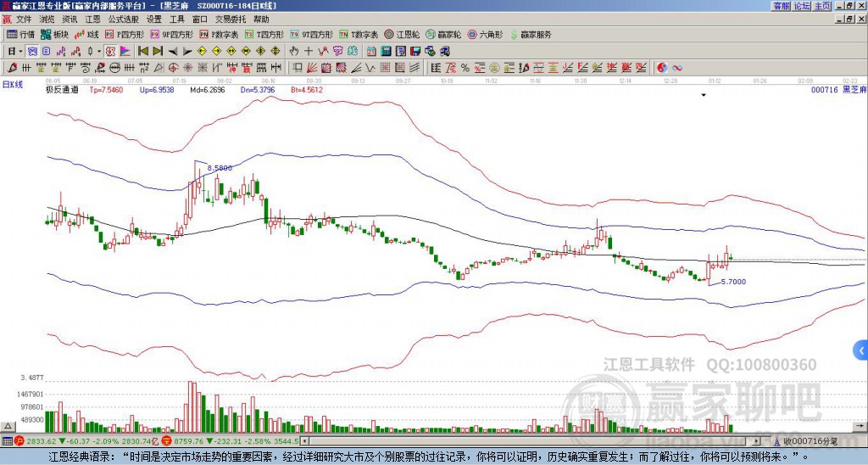The image size is (868, 465).
Task: Open the 论坛 forum link
Action: (802, 6)
